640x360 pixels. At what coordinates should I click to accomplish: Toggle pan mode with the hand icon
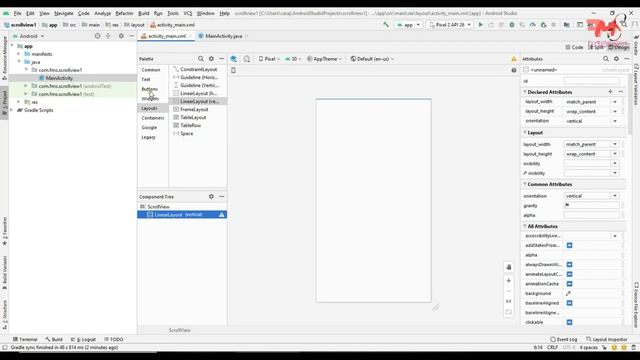509,267
